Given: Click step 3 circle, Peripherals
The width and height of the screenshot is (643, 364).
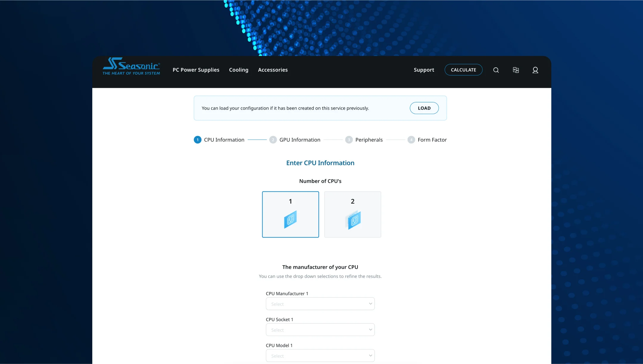Looking at the screenshot, I should pos(349,140).
